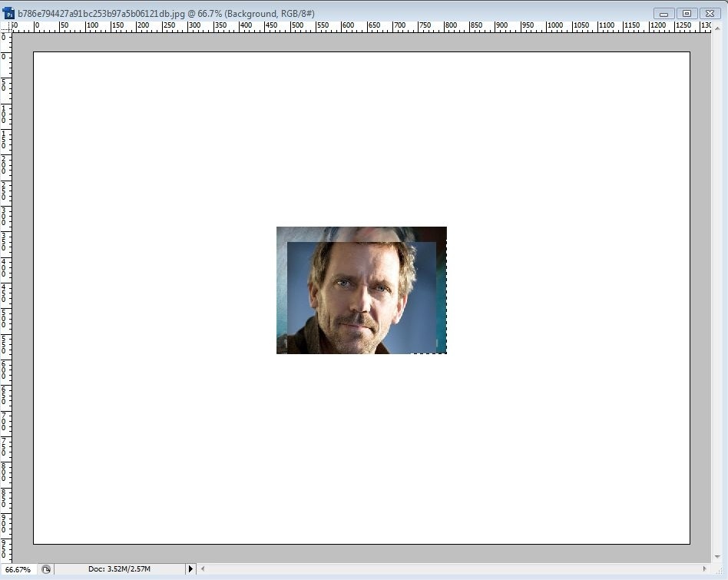This screenshot has width=728, height=580.
Task: Click the vertical scrollbar up arrow
Action: 717,28
